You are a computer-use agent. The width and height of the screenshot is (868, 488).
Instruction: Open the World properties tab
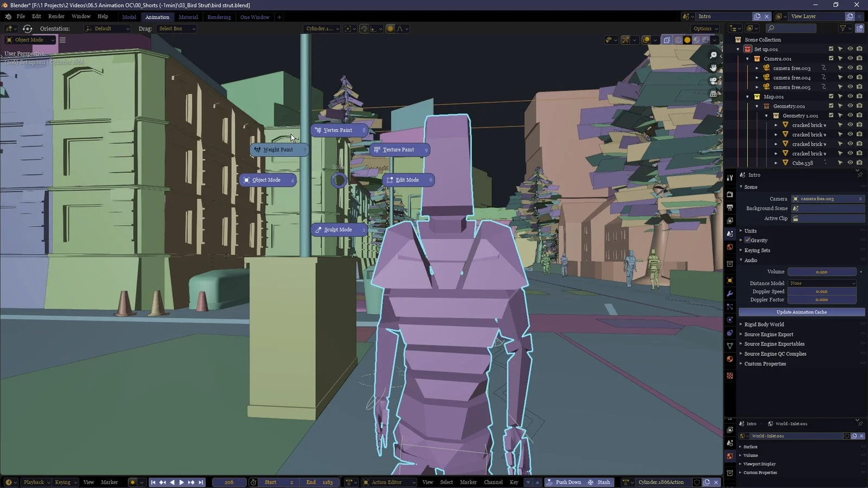[x=730, y=247]
